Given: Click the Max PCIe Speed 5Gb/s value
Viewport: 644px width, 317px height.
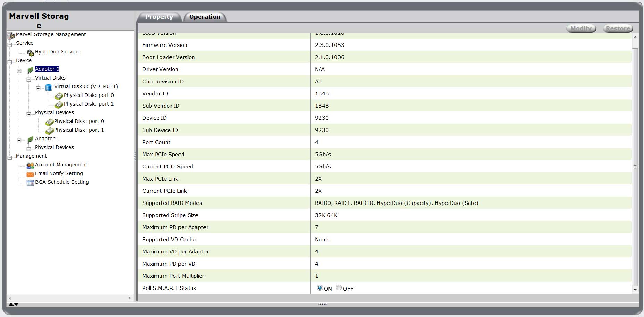Looking at the screenshot, I should pos(323,155).
